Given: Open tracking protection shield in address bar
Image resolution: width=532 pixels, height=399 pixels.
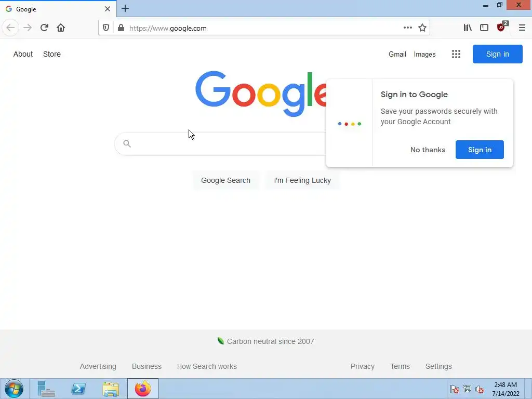Looking at the screenshot, I should click(106, 28).
